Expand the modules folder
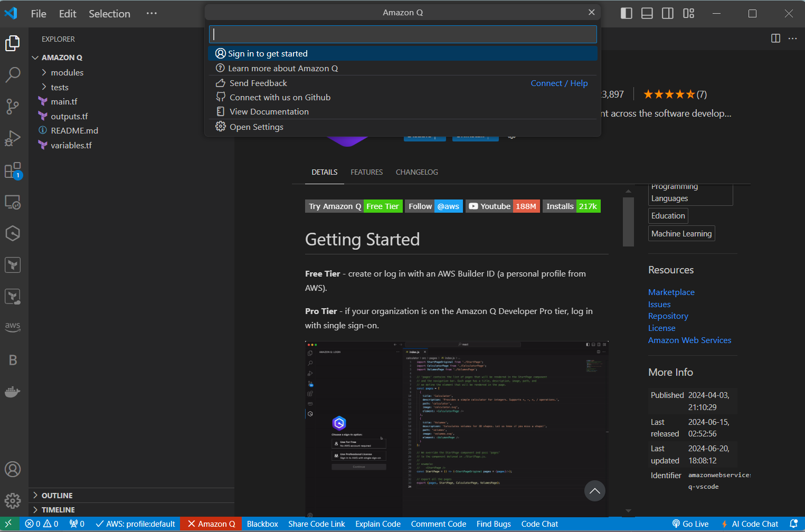This screenshot has width=805, height=532. 67,72
